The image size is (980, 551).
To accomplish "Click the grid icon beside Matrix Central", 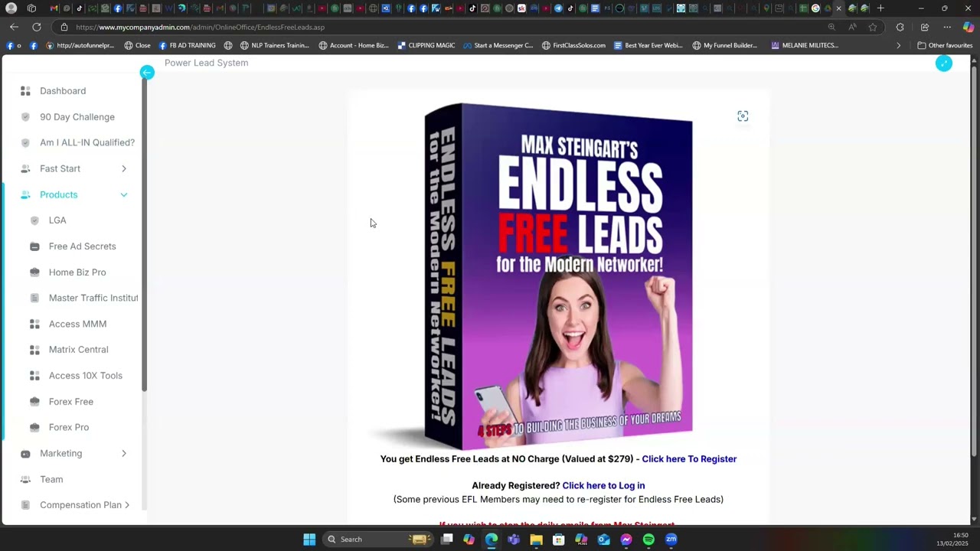I will pos(34,350).
